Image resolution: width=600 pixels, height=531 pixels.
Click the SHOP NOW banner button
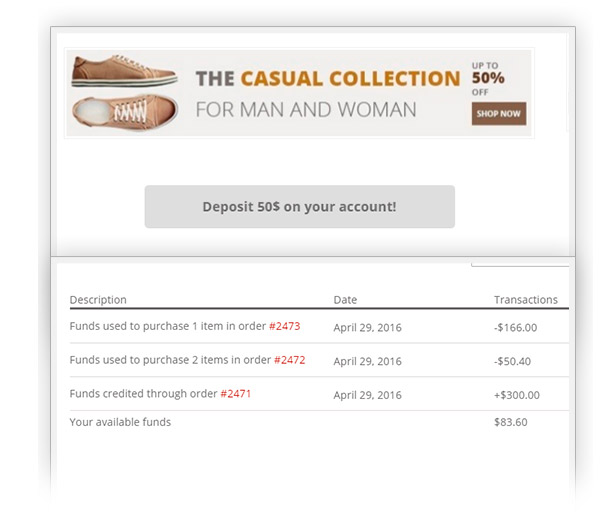[499, 114]
